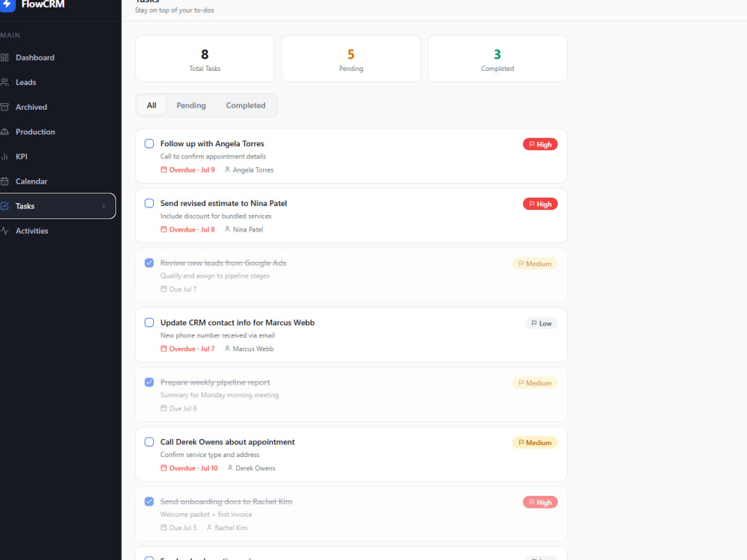Click person icon next to Nina Patel

pos(227,229)
